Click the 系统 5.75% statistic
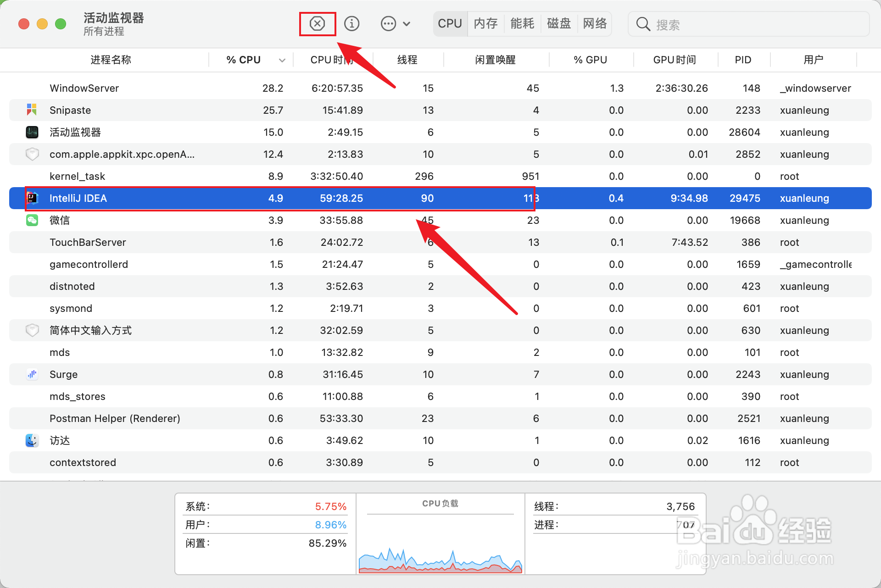The image size is (881, 588). pos(266,506)
